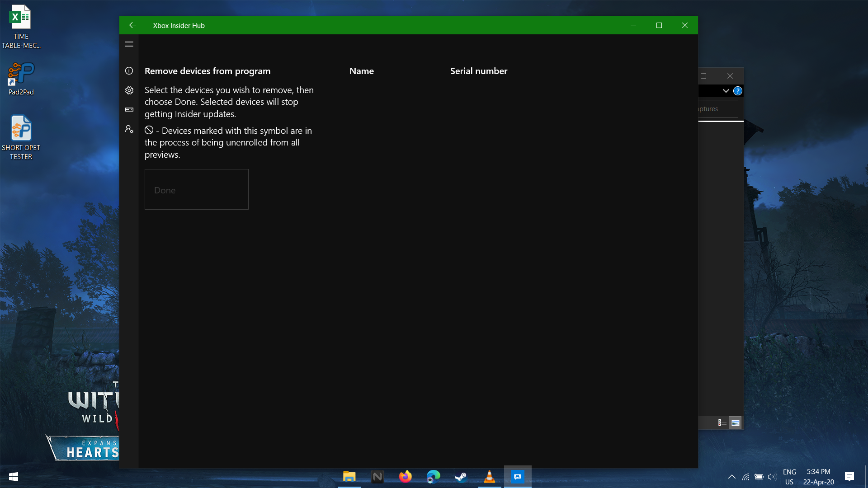Open the info section in sidebar
Screen dimensions: 868x488
coord(129,70)
